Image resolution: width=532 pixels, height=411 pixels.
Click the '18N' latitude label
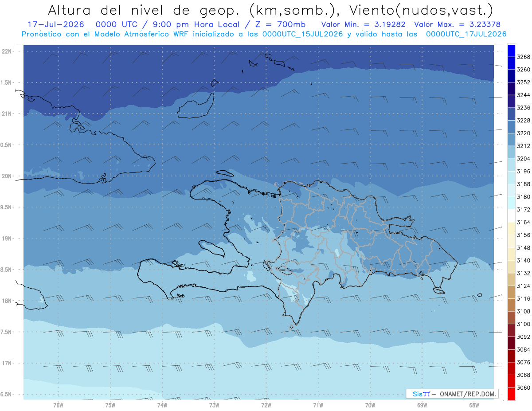tap(7, 301)
